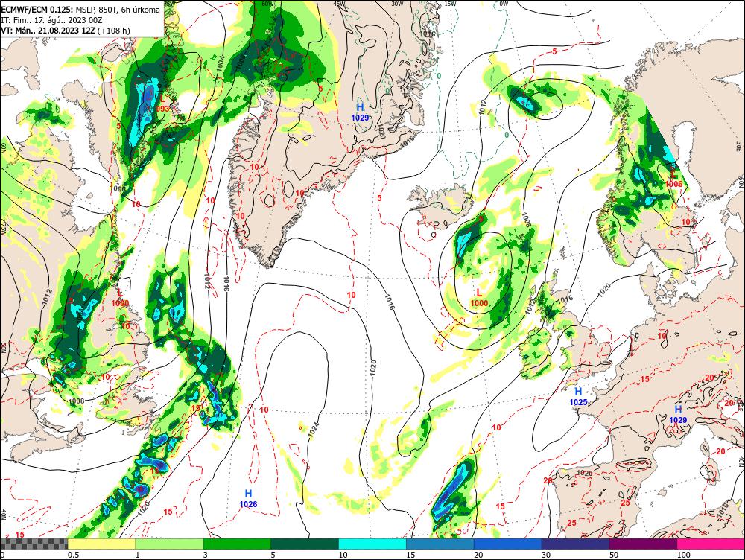745x560 pixels.
Task: Click the '15W' longitude label at top
Action: 449,4
